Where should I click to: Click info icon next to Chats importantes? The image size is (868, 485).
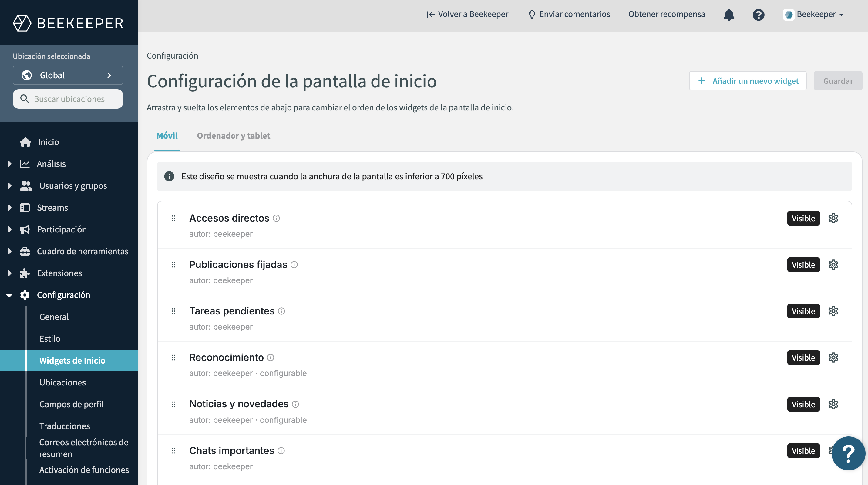point(281,451)
